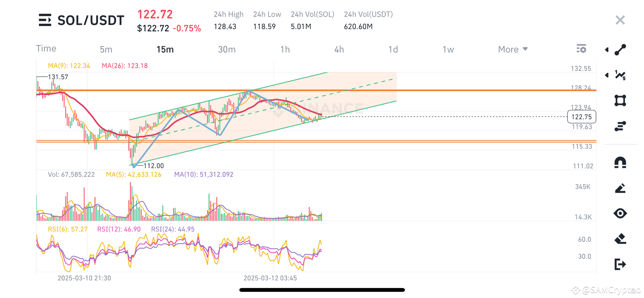Open the trading pair list menu icon
The height and width of the screenshot is (298, 644).
coord(45,20)
